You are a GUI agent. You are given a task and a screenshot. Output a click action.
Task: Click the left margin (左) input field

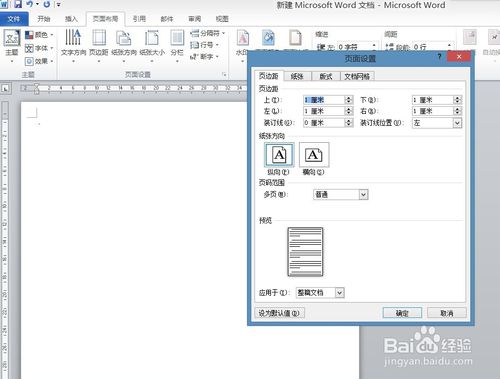tap(324, 111)
